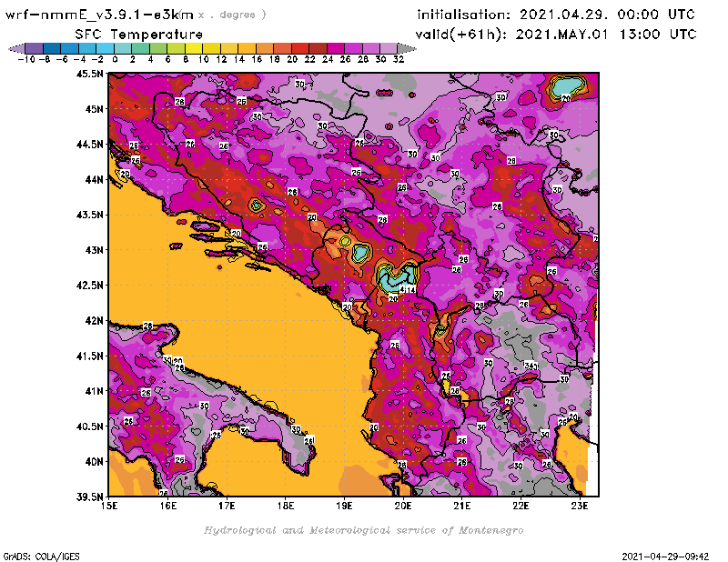The width and height of the screenshot is (728, 562).
Task: Click the 17E longitude axis label
Action: [227, 506]
